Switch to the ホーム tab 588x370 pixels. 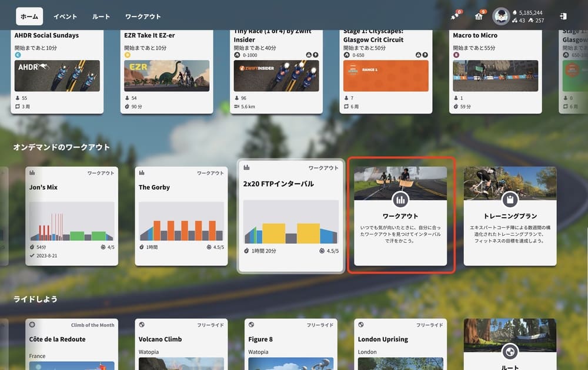pyautogui.click(x=29, y=16)
